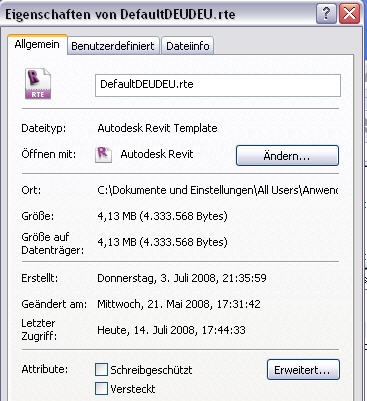Open the Dateiinfo tab
The image size is (367, 401).
(188, 46)
